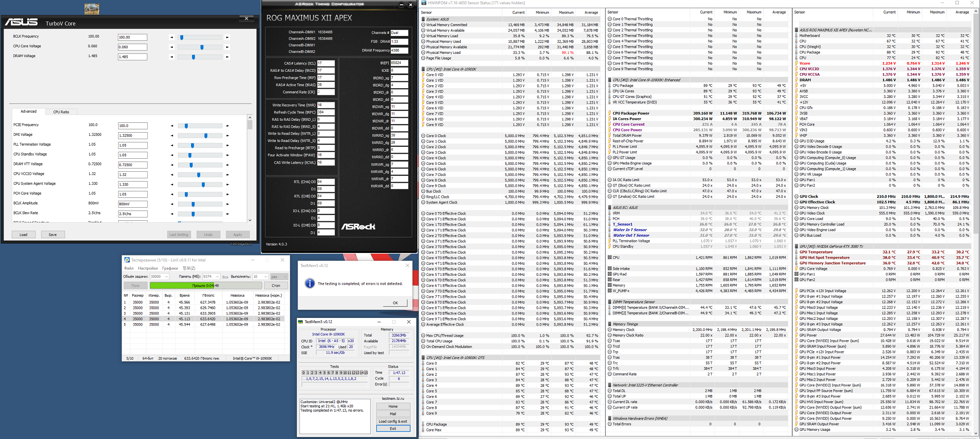Screen dimensions: 980x439
Task: Click the ASUS EC: ASUS group icon
Action: point(610,208)
